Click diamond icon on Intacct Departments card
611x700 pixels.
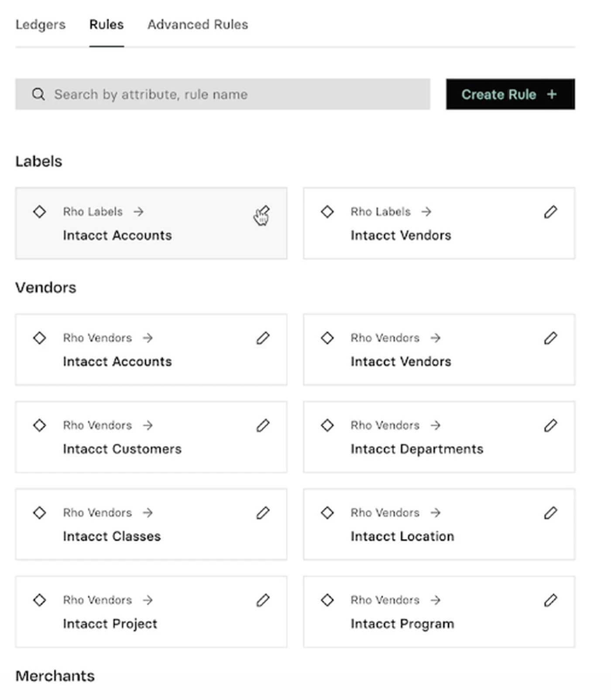(327, 425)
